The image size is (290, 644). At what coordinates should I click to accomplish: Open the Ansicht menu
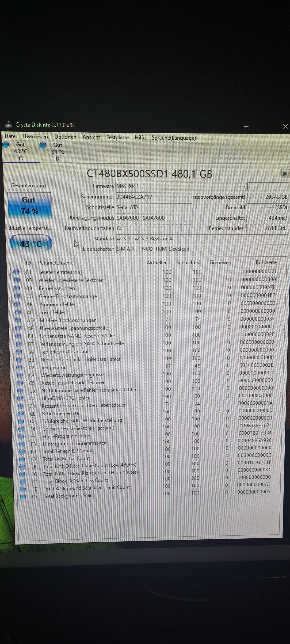(x=91, y=137)
